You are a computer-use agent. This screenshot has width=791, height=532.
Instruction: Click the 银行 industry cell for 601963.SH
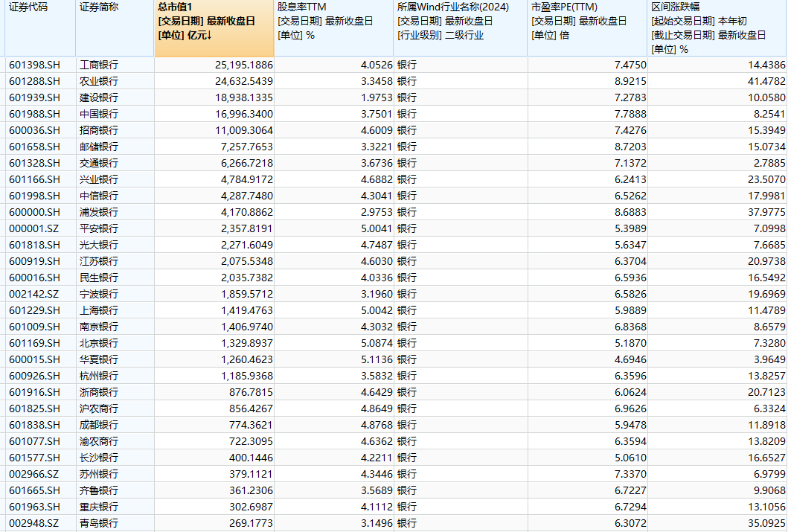tap(407, 507)
